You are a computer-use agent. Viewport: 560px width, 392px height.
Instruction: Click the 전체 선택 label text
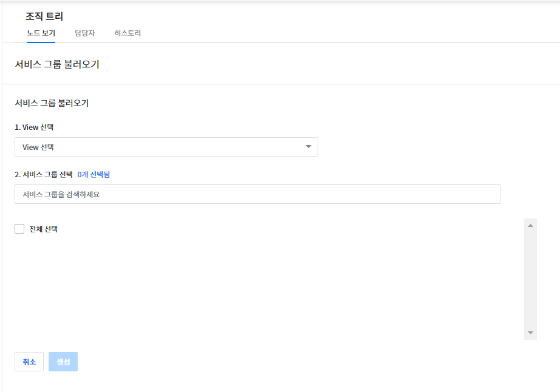(43, 229)
